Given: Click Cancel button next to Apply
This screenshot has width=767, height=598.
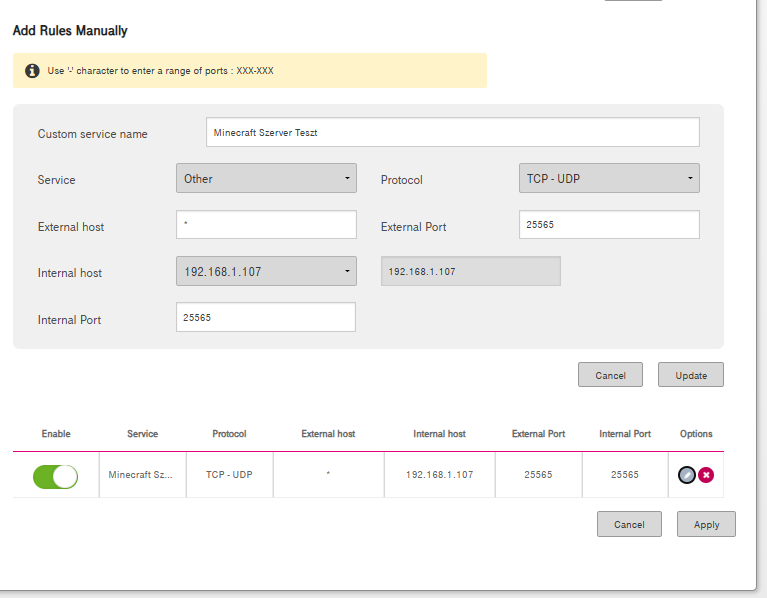Looking at the screenshot, I should (629, 524).
